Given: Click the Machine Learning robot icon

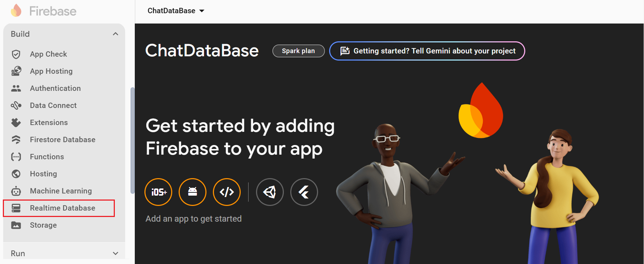Looking at the screenshot, I should click(x=16, y=191).
